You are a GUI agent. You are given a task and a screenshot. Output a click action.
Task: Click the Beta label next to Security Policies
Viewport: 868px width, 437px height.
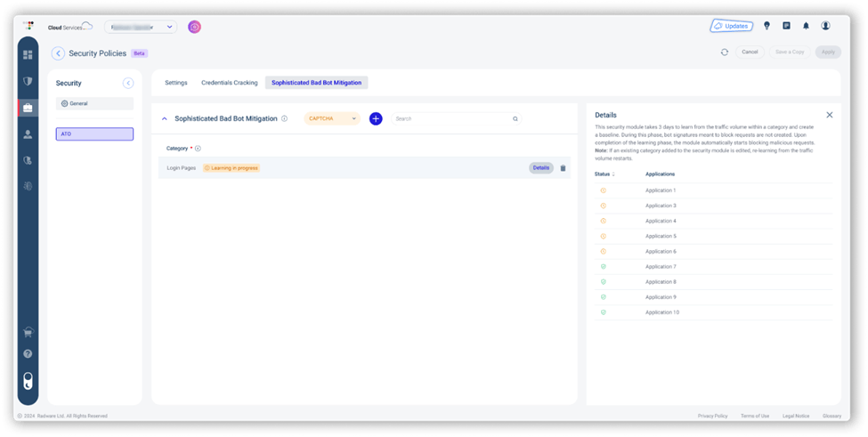click(140, 53)
